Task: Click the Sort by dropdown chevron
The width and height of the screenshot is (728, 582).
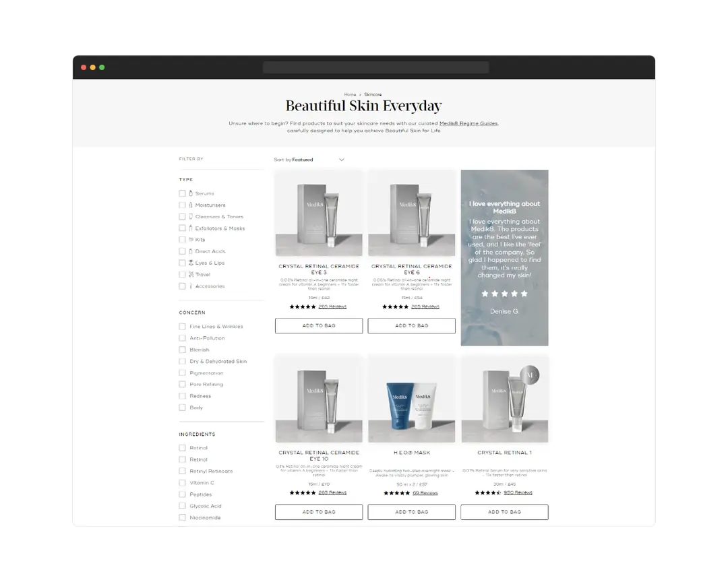Action: pyautogui.click(x=342, y=160)
